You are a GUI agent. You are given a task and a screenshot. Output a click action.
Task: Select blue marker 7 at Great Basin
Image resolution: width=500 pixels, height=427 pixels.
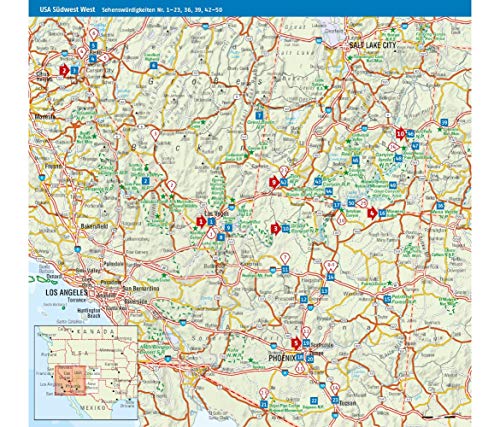click(259, 116)
